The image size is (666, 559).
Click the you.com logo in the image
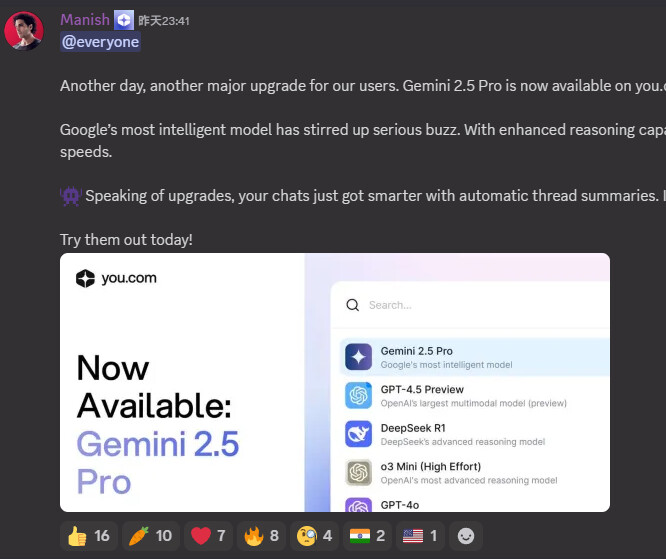[116, 278]
